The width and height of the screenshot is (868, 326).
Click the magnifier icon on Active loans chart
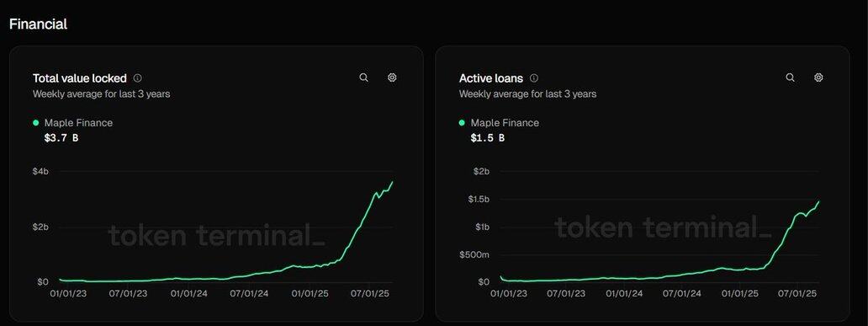pyautogui.click(x=791, y=77)
